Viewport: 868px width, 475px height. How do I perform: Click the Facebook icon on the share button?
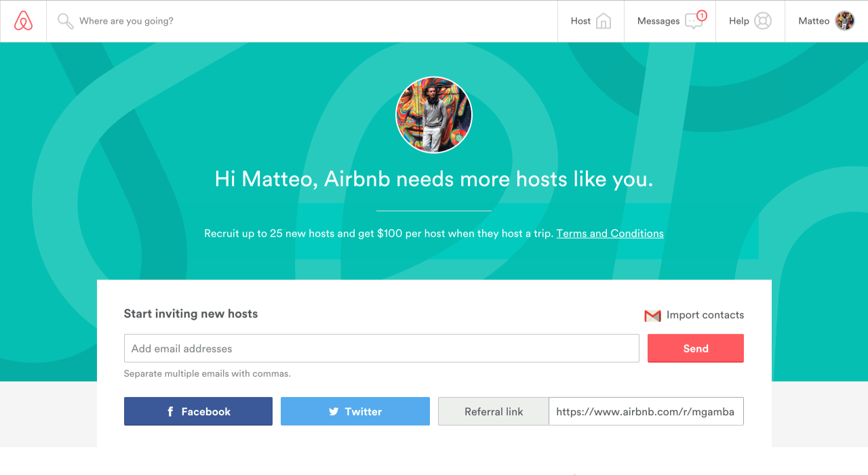click(x=170, y=411)
